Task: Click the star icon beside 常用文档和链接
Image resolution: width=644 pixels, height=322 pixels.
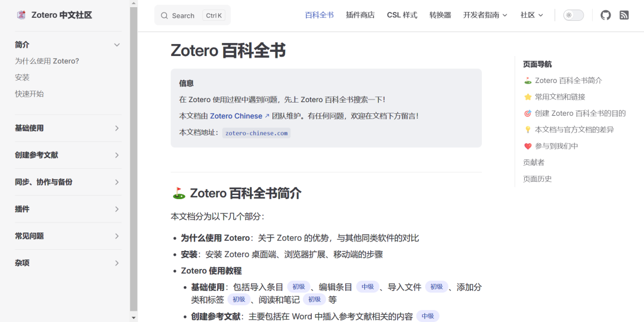Action: point(528,97)
